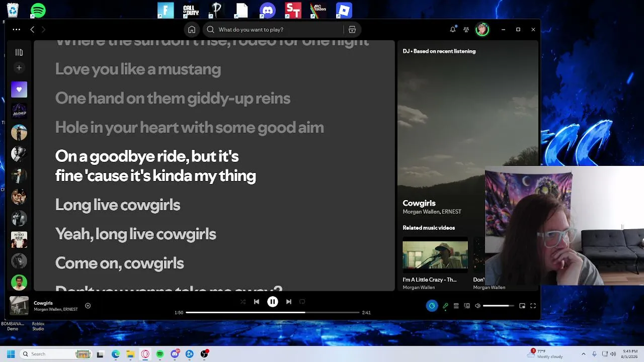Seek within the song progress bar
Image resolution: width=644 pixels, height=362 pixels.
pyautogui.click(x=273, y=312)
